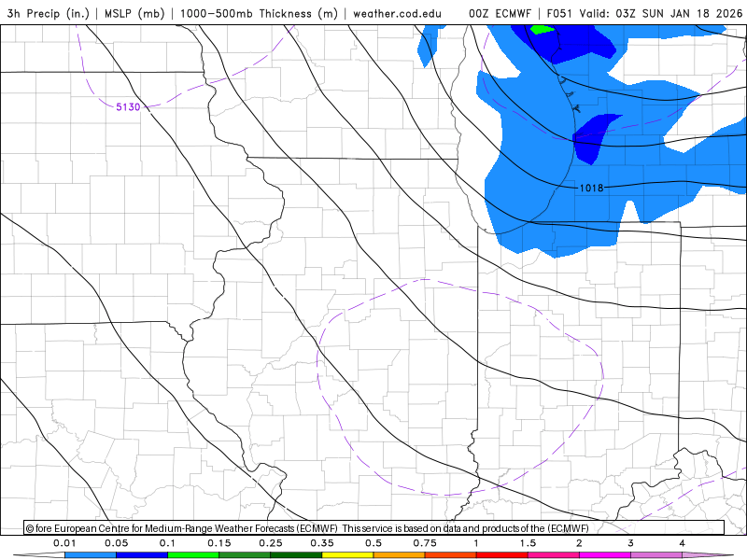Viewport: 747px width, 560px height.
Task: Click the medium green 0.15 legend swatch
Action: click(245, 555)
